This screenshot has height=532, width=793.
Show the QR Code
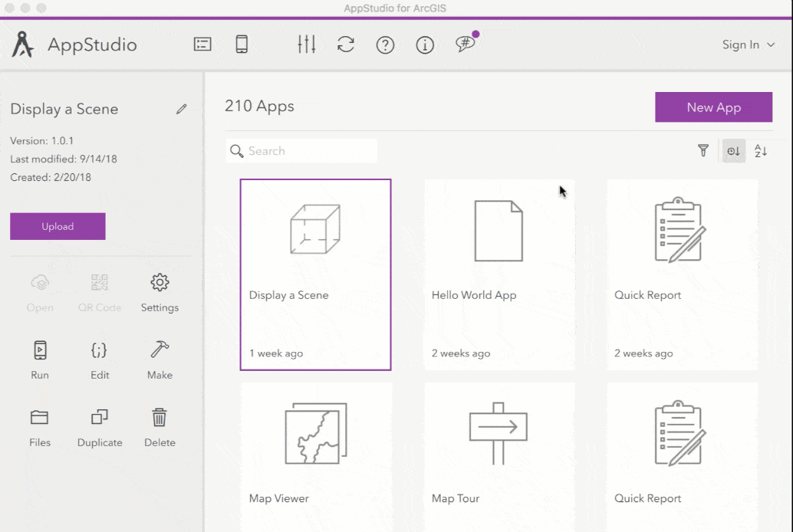pos(100,294)
